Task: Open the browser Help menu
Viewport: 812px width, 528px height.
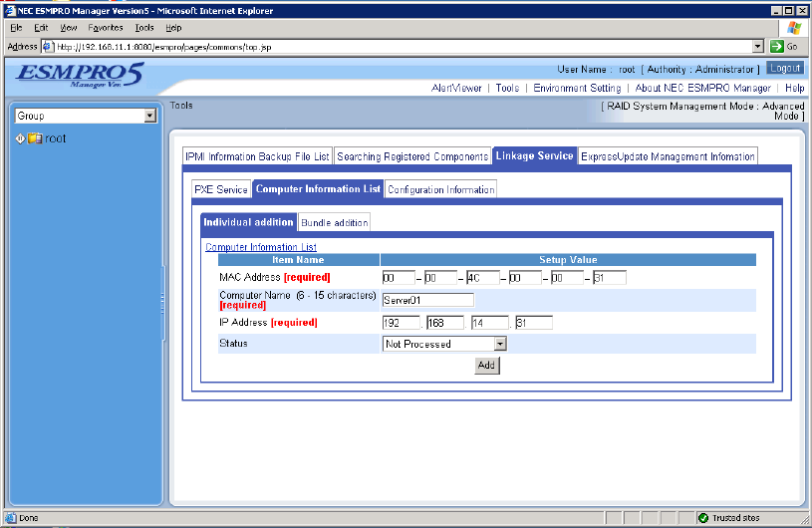Action: pyautogui.click(x=173, y=28)
